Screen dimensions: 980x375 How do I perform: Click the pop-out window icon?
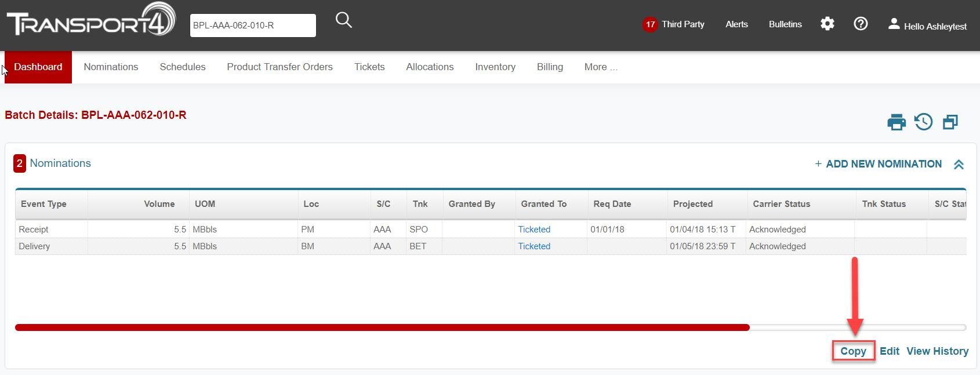pos(950,122)
